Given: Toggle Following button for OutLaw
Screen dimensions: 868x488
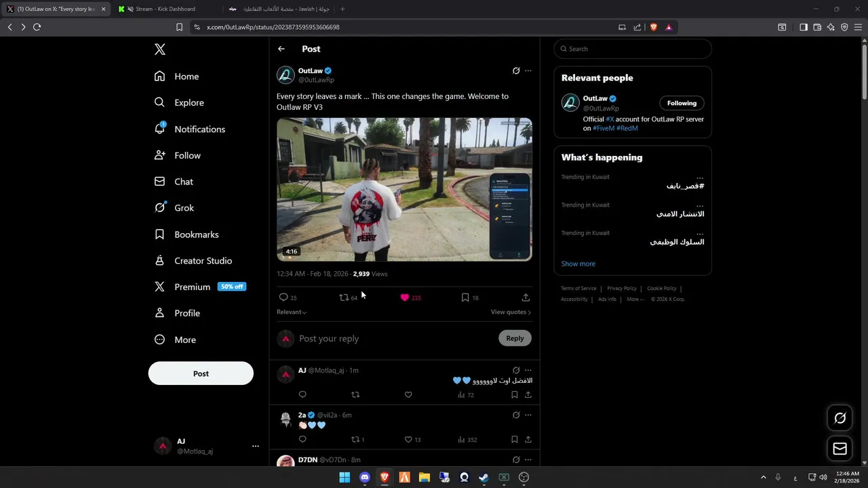Looking at the screenshot, I should 682,103.
